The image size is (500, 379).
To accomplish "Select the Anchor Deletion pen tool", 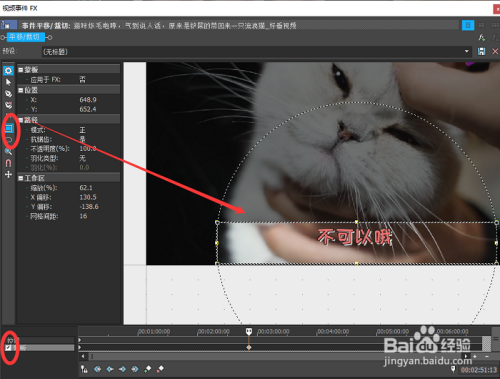I will (8, 105).
